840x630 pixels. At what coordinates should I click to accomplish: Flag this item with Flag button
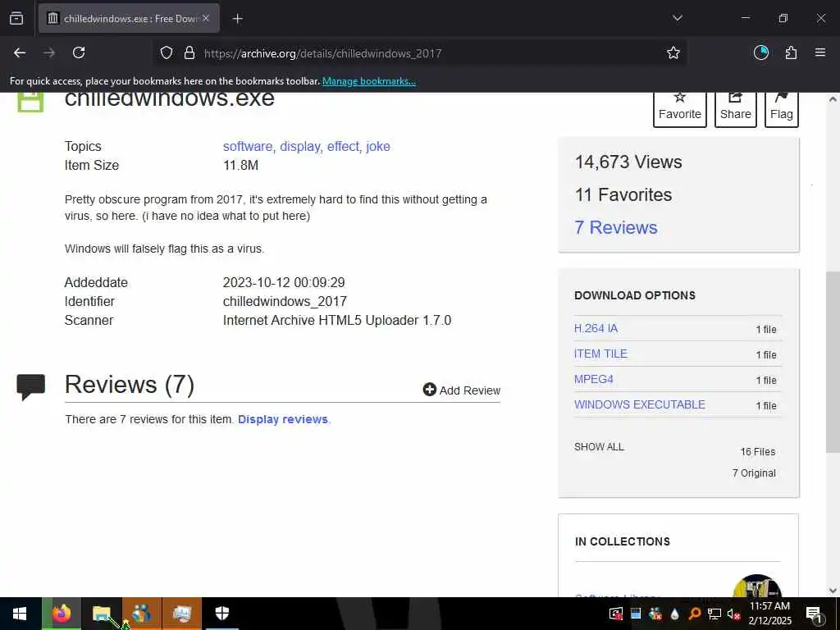[782, 109]
